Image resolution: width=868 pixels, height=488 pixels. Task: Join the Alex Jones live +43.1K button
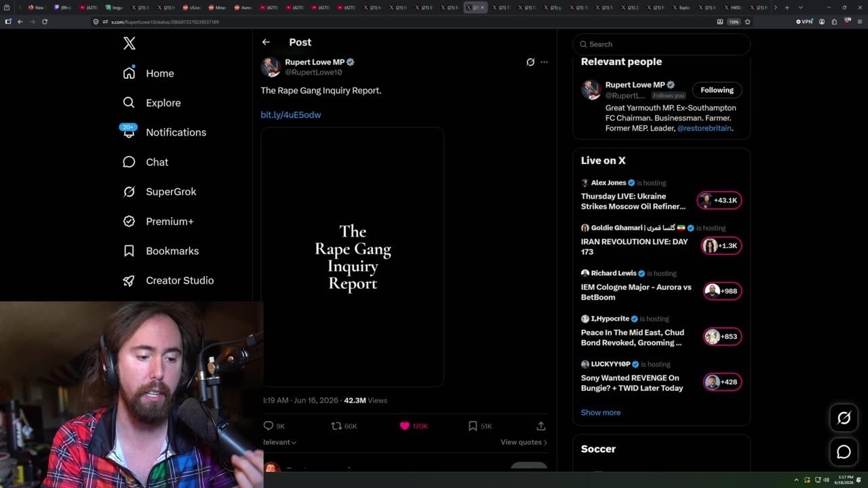(719, 201)
